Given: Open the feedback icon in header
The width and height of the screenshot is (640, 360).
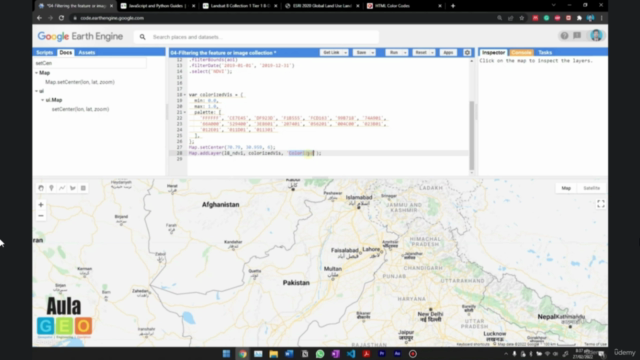Looking at the screenshot, I should [x=577, y=36].
